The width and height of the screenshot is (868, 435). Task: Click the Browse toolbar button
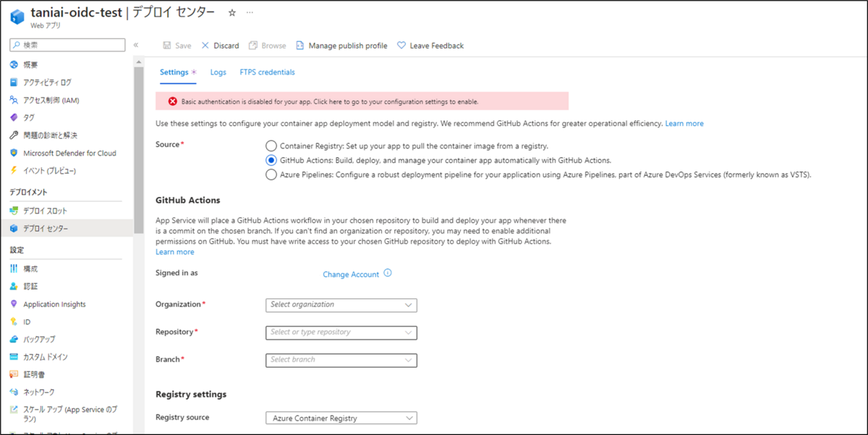coord(268,46)
